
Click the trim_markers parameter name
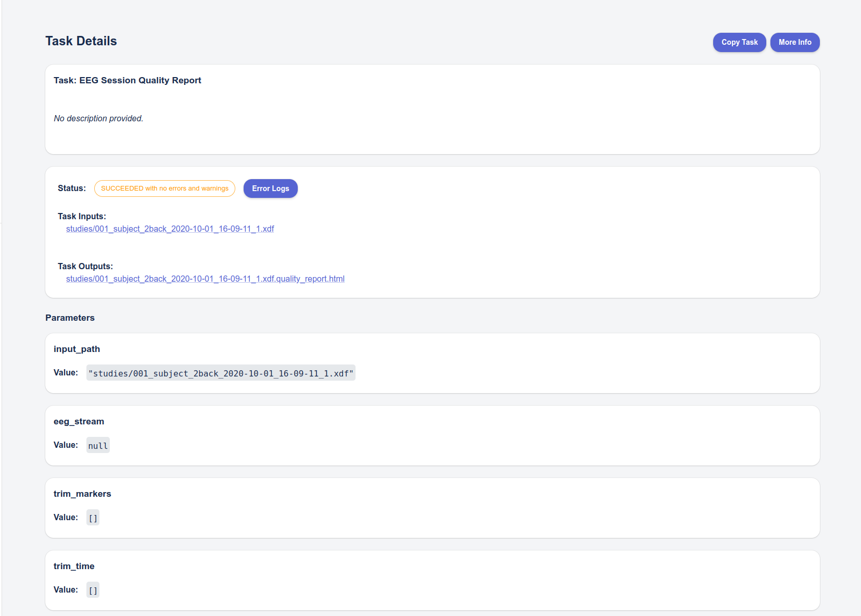click(x=82, y=494)
